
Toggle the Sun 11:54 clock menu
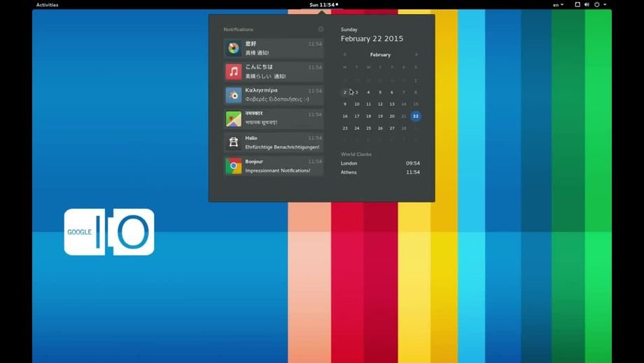pos(323,5)
